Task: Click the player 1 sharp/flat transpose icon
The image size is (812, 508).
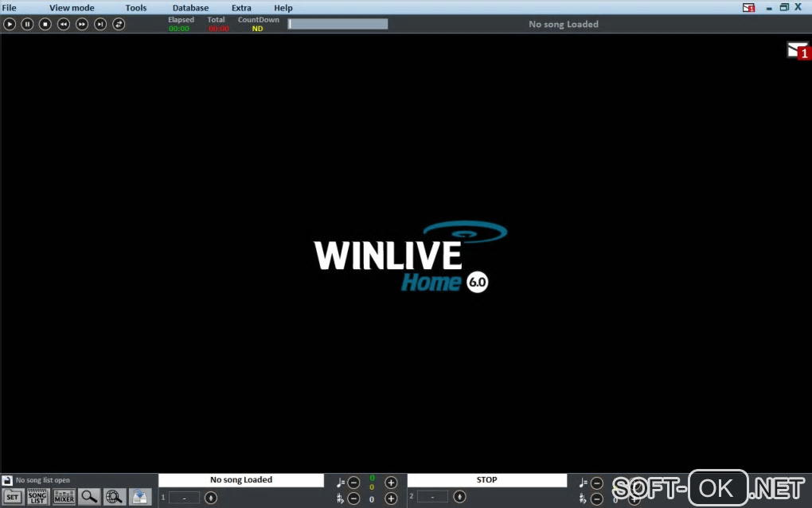Action: pos(340,498)
